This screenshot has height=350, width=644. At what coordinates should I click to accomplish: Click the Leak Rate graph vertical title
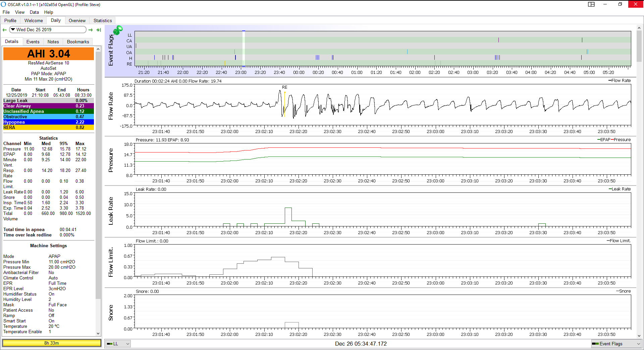111,211
